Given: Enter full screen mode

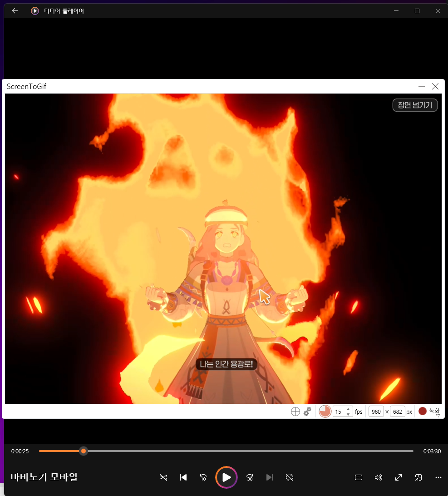Looking at the screenshot, I should pyautogui.click(x=399, y=477).
